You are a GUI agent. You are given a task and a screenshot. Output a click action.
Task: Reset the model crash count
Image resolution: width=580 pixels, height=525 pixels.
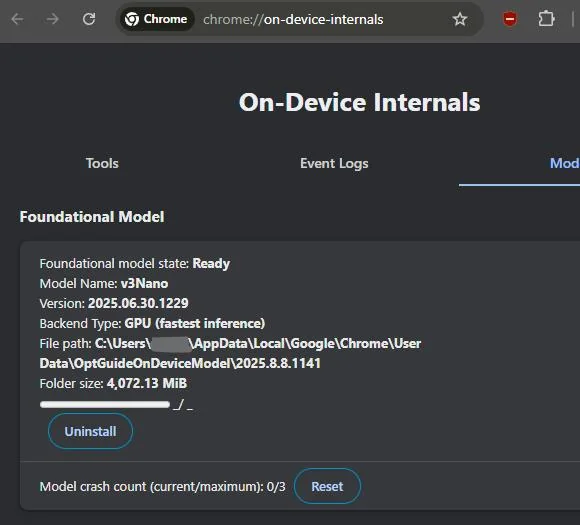[327, 486]
